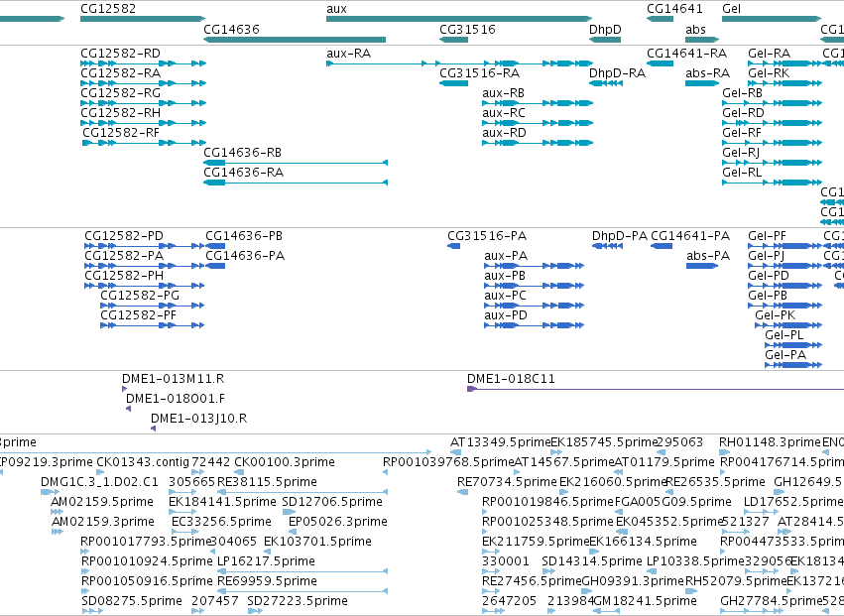
Task: Select transcript Gel-RL
Action: pos(742,173)
